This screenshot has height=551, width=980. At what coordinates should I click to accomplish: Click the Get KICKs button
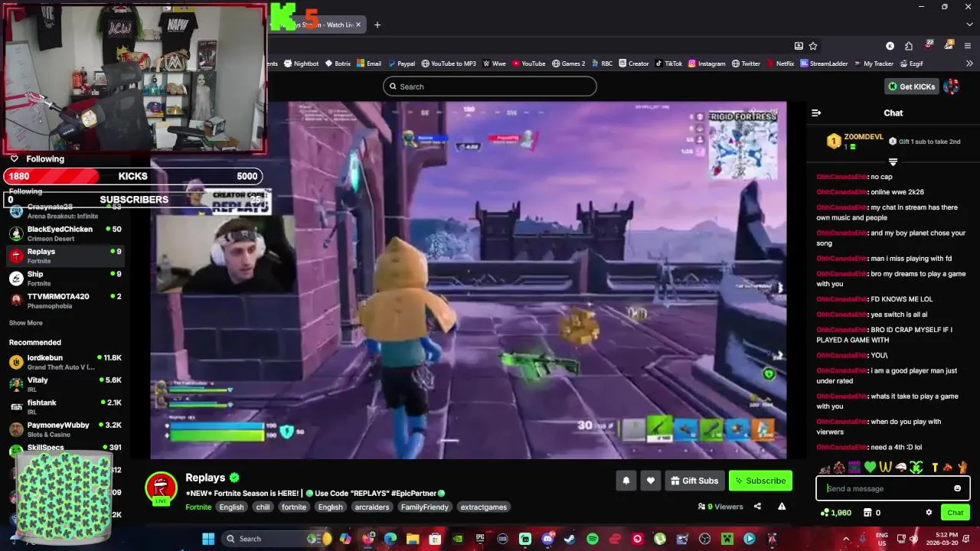pos(912,86)
